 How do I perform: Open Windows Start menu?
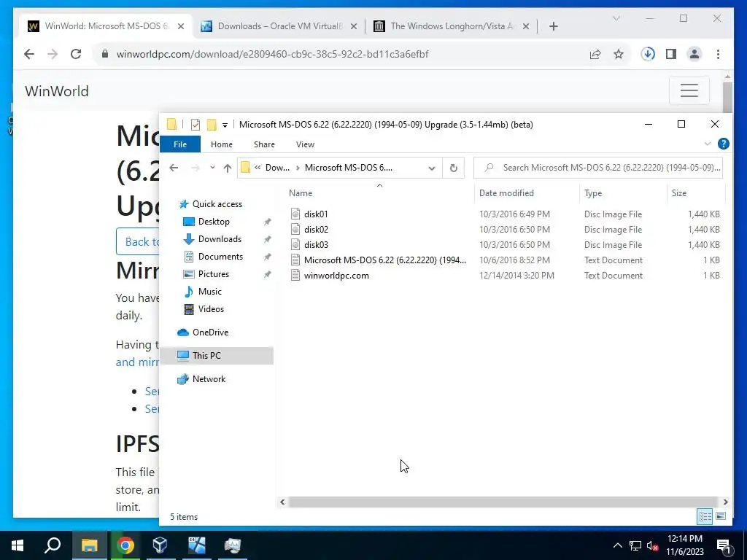tap(18, 545)
